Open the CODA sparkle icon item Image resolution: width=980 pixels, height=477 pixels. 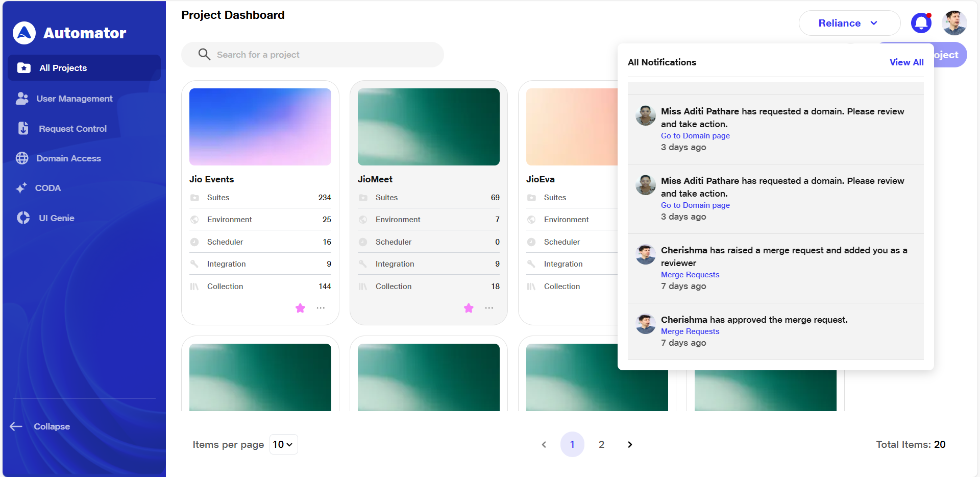[x=21, y=188]
